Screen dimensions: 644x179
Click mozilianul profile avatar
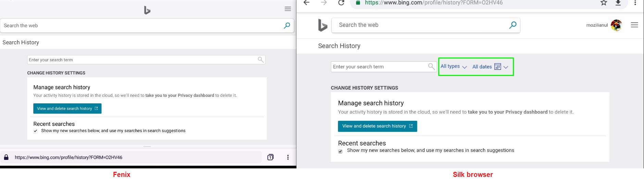[616, 25]
